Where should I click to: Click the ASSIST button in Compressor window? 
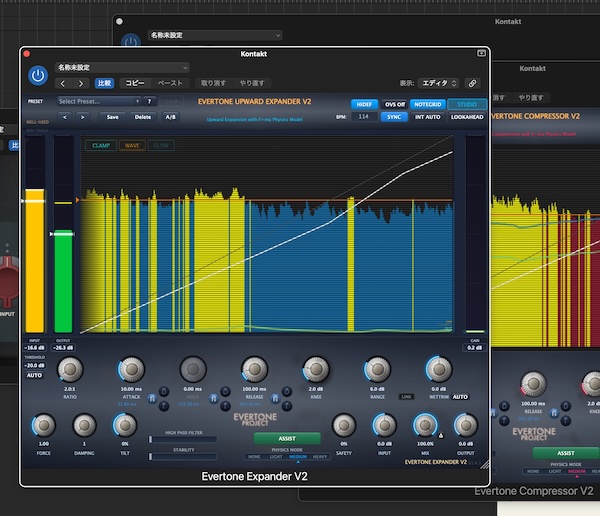coord(566,453)
